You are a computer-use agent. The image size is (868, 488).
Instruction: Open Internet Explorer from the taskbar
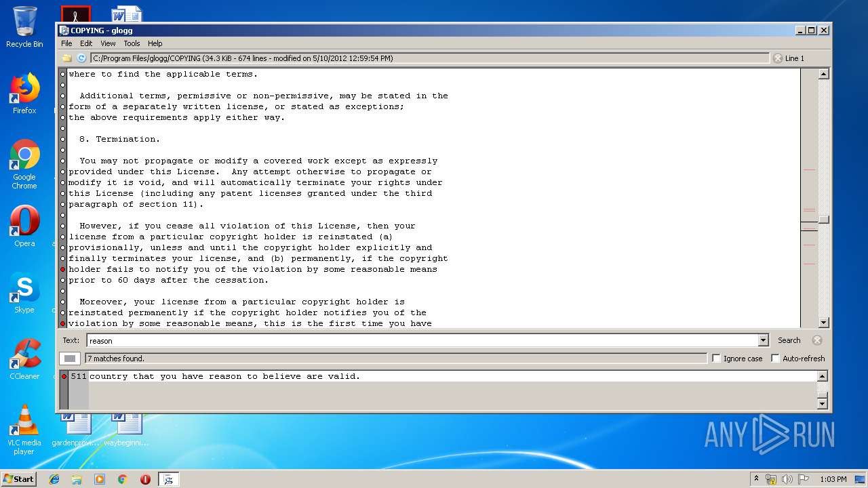pos(54,479)
